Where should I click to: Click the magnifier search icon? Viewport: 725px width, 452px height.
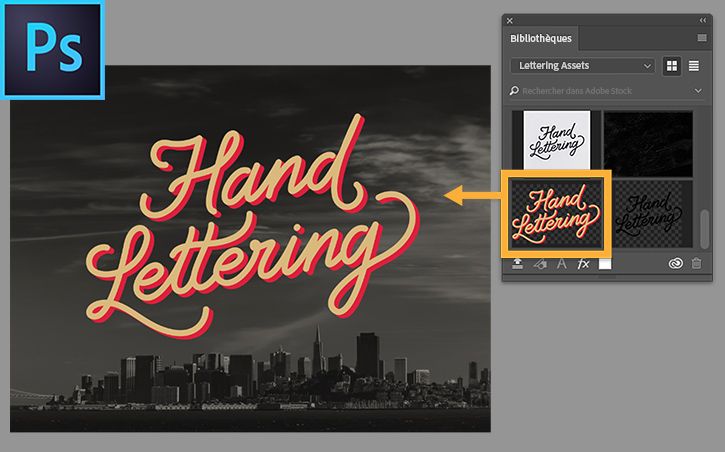pyautogui.click(x=514, y=91)
